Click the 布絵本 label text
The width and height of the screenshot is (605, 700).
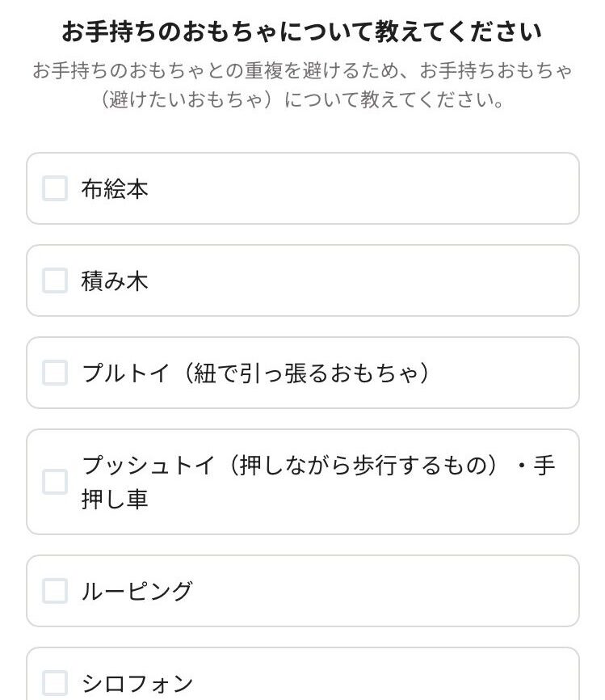[115, 189]
